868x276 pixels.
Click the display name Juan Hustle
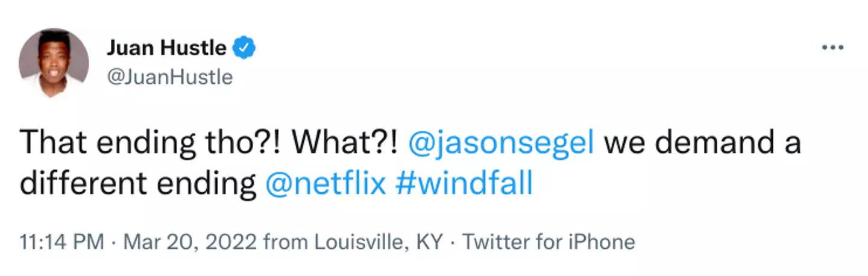pos(167,48)
